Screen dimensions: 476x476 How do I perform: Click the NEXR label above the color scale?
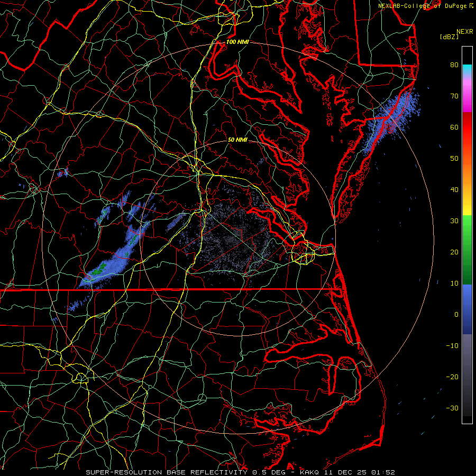[464, 32]
